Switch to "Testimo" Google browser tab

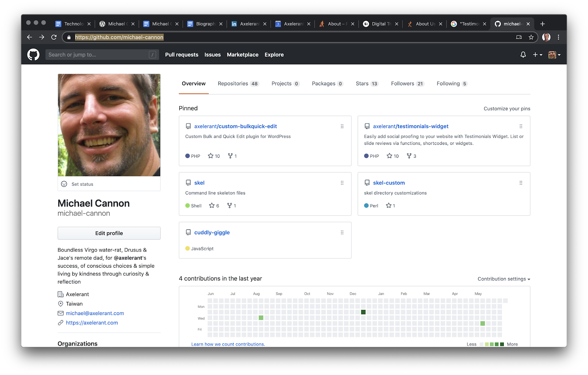[469, 24]
